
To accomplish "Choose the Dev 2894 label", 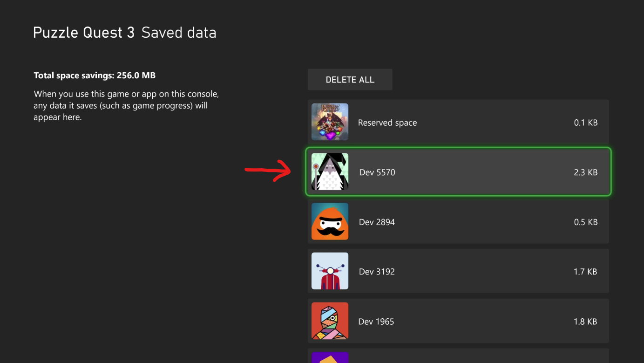I will coord(377,222).
